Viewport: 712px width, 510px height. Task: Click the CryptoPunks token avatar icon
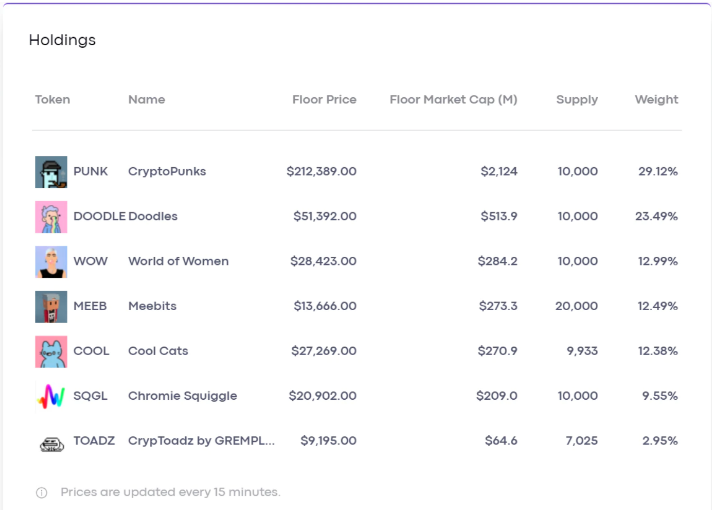51,172
